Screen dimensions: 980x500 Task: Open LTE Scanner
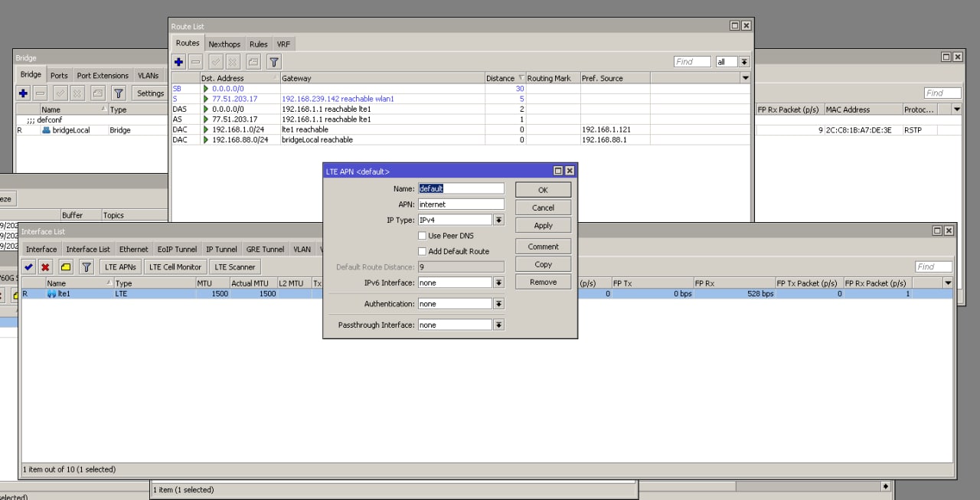235,266
